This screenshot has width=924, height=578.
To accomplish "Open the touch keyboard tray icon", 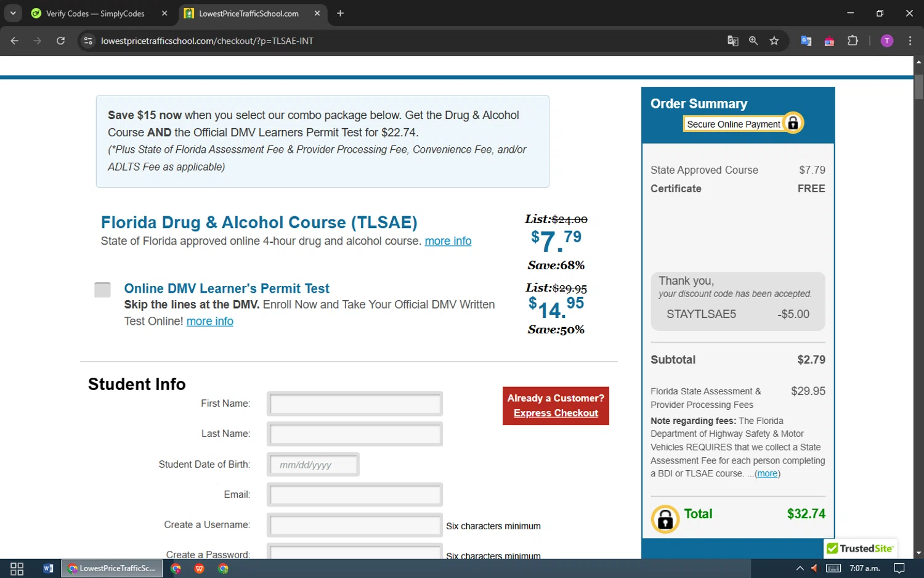I will (x=833, y=568).
